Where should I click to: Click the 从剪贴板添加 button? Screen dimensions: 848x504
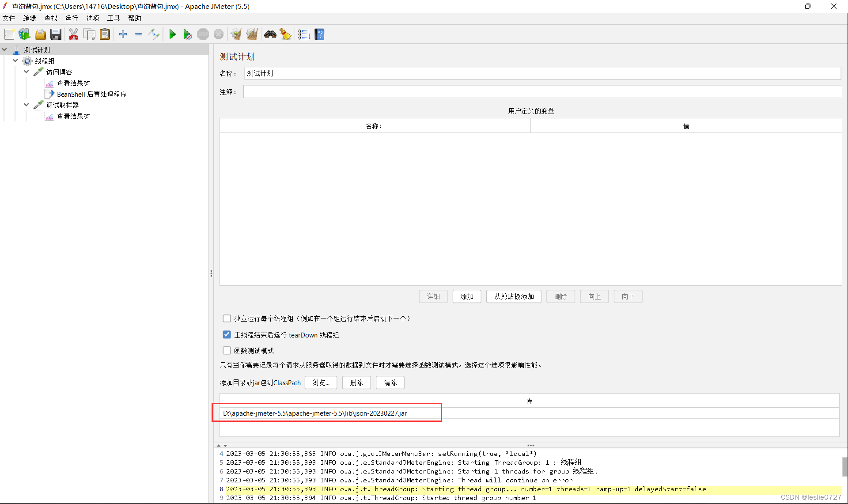coord(513,296)
